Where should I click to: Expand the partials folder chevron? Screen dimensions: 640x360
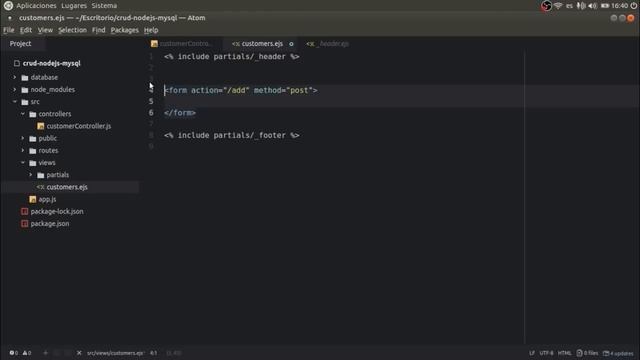31,175
